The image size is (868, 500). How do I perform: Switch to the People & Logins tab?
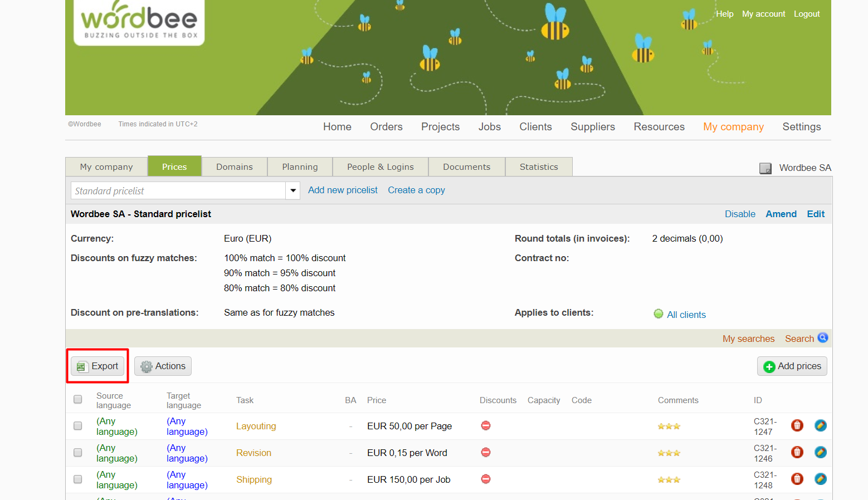[380, 167]
